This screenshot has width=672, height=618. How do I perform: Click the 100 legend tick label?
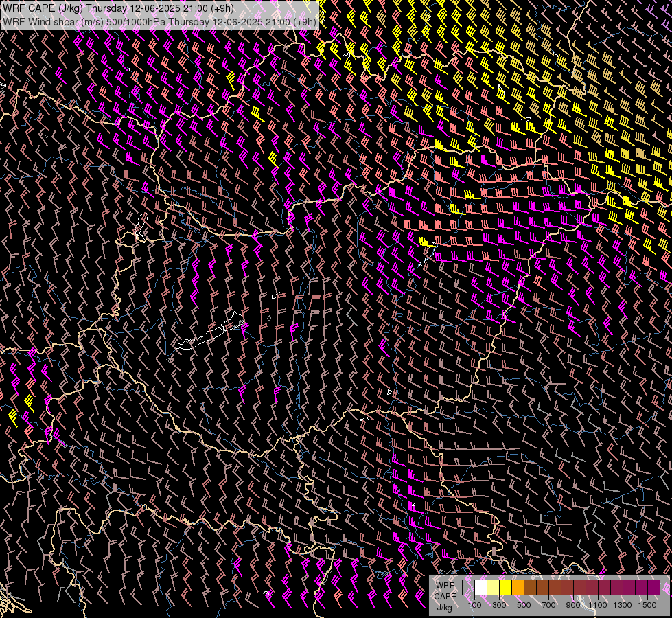474,605
